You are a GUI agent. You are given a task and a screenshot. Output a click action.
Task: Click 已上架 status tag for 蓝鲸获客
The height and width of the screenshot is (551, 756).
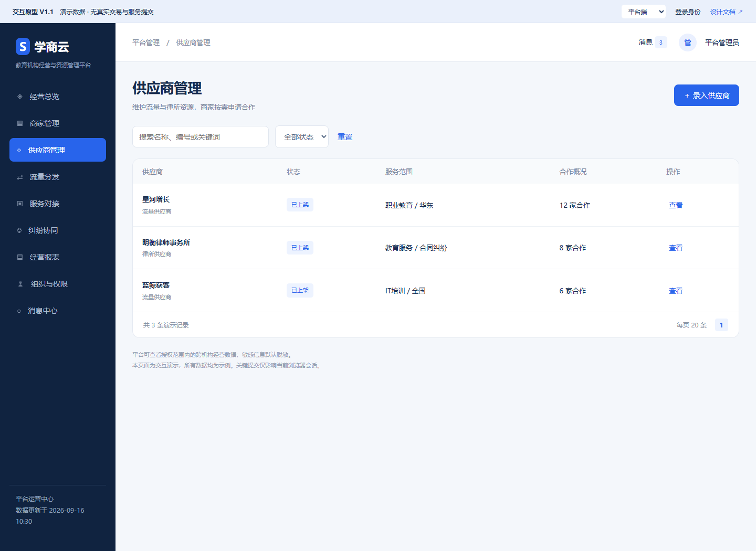coord(300,290)
